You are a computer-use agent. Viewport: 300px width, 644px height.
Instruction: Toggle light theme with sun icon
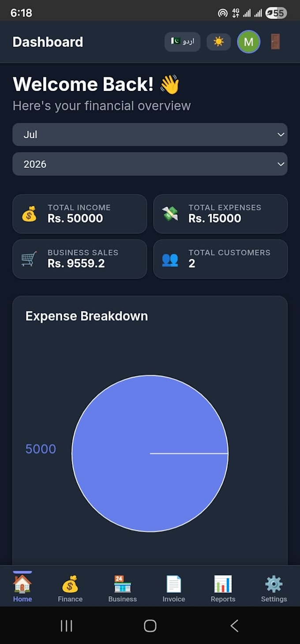[218, 42]
